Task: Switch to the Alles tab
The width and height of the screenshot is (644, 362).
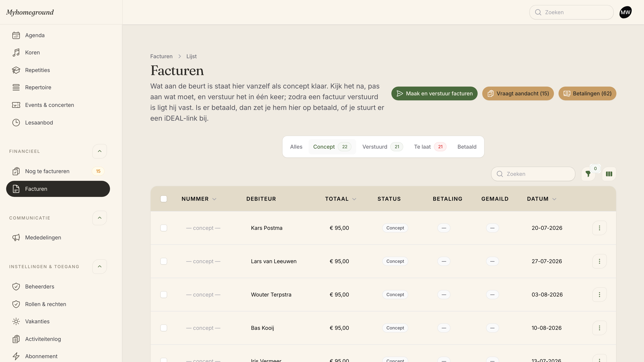Action: click(x=296, y=147)
